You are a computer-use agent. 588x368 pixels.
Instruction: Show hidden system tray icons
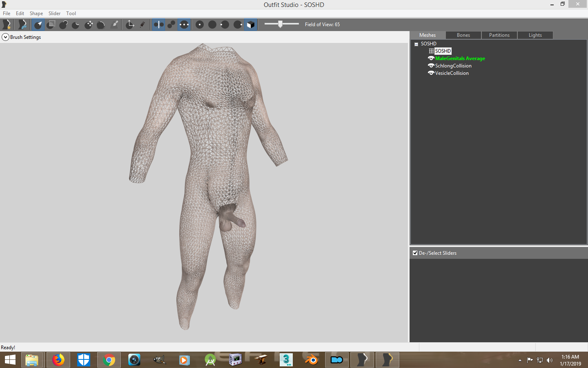point(520,360)
